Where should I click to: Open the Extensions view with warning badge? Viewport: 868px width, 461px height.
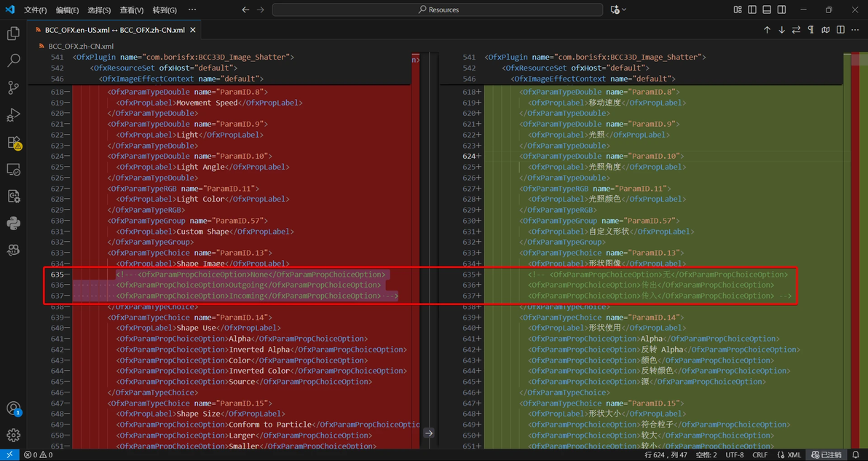(13, 142)
